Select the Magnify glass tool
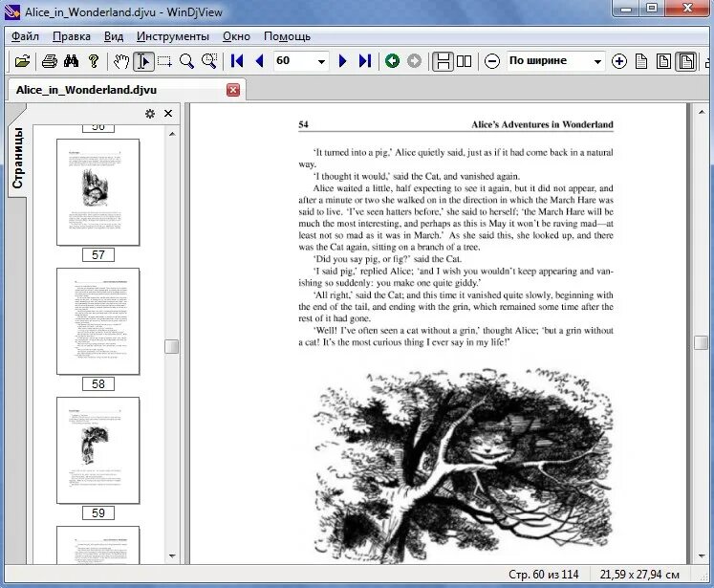 click(186, 61)
